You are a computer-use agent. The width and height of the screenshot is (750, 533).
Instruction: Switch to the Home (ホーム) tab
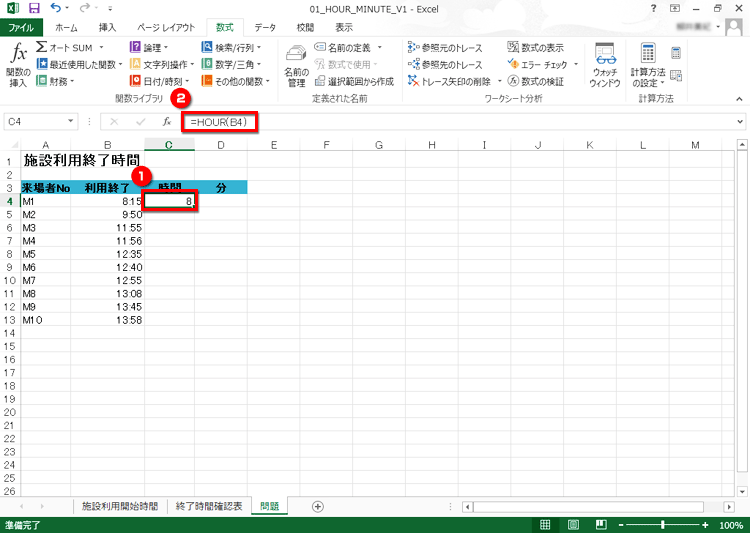[66, 27]
